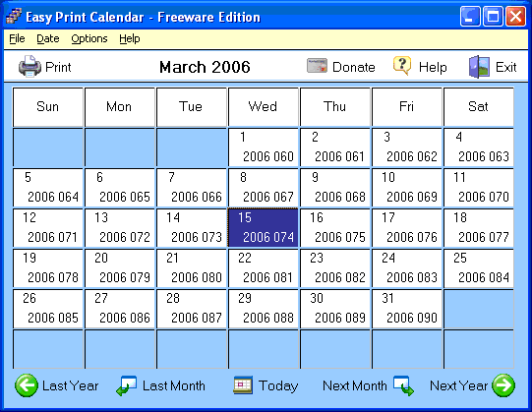Click the Donate credit card icon

pyautogui.click(x=317, y=66)
